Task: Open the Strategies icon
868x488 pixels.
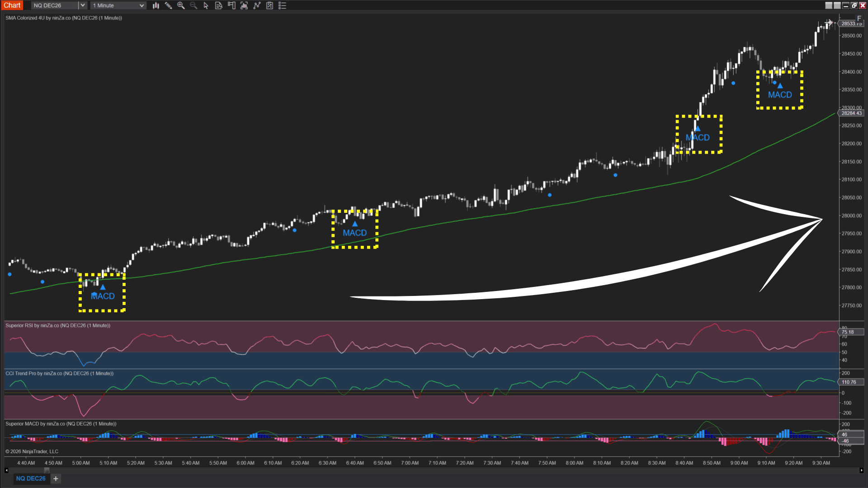Action: point(269,5)
